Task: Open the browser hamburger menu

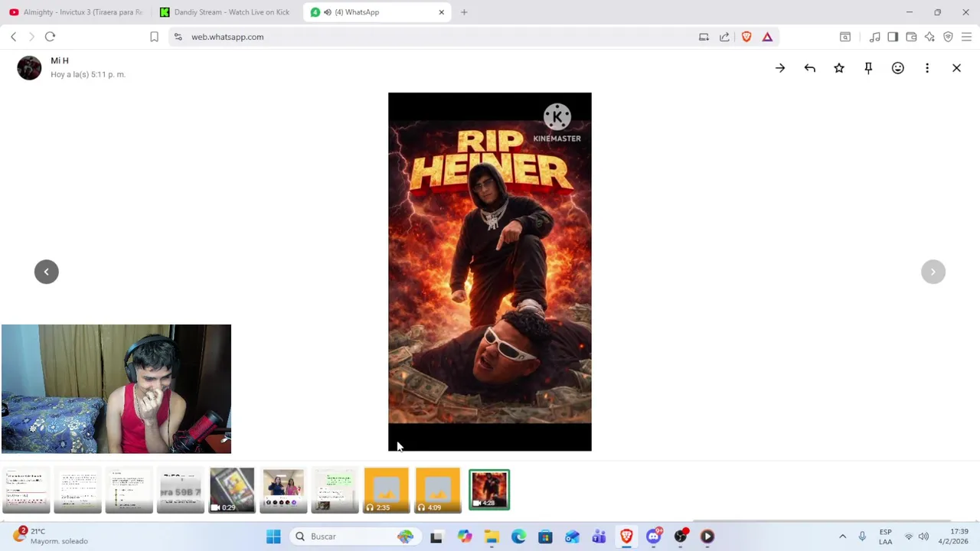Action: pyautogui.click(x=966, y=37)
